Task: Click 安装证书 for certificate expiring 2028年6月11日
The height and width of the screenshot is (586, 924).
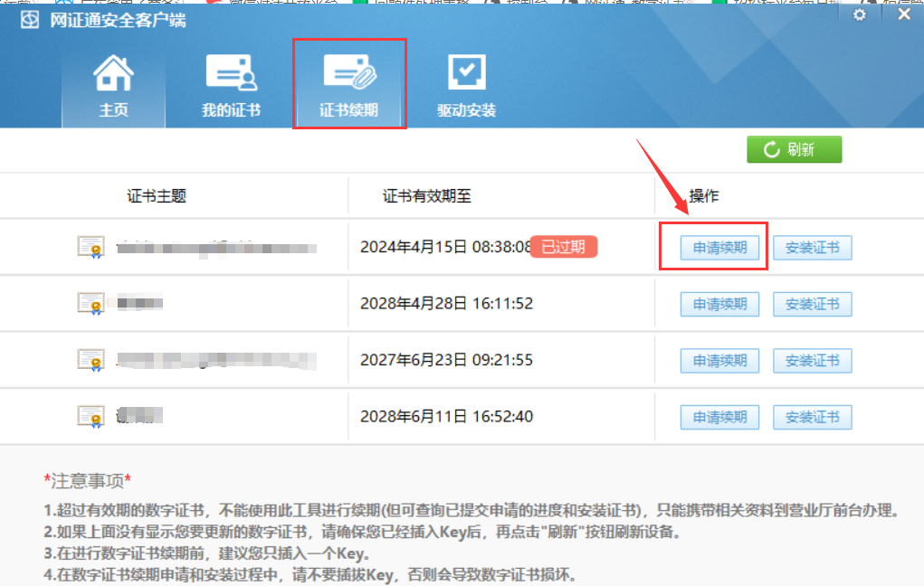Action: pyautogui.click(x=812, y=417)
